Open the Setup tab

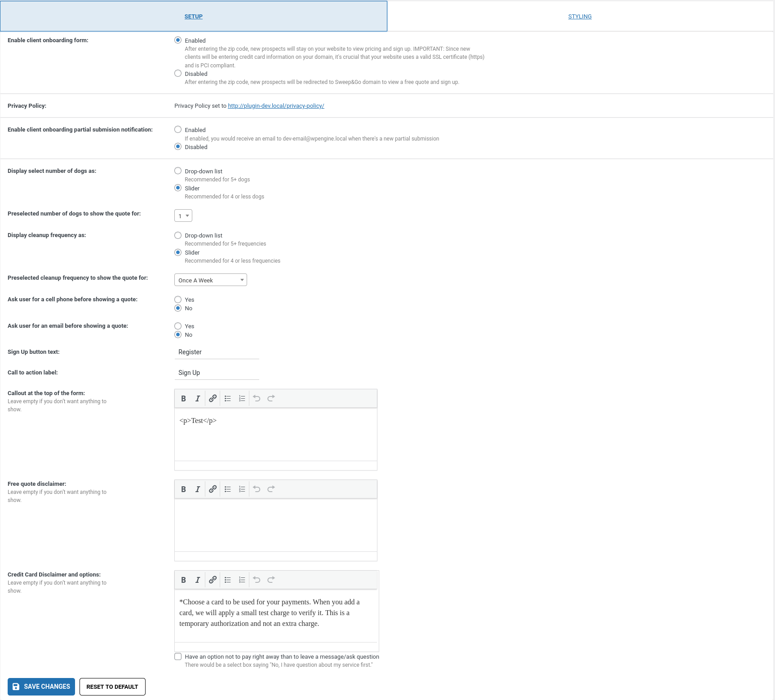[194, 17]
